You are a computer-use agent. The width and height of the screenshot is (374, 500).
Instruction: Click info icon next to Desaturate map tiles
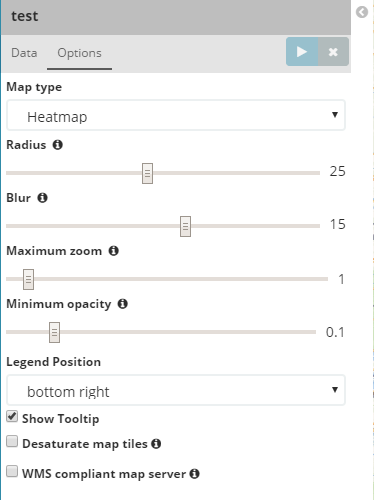pos(156,444)
